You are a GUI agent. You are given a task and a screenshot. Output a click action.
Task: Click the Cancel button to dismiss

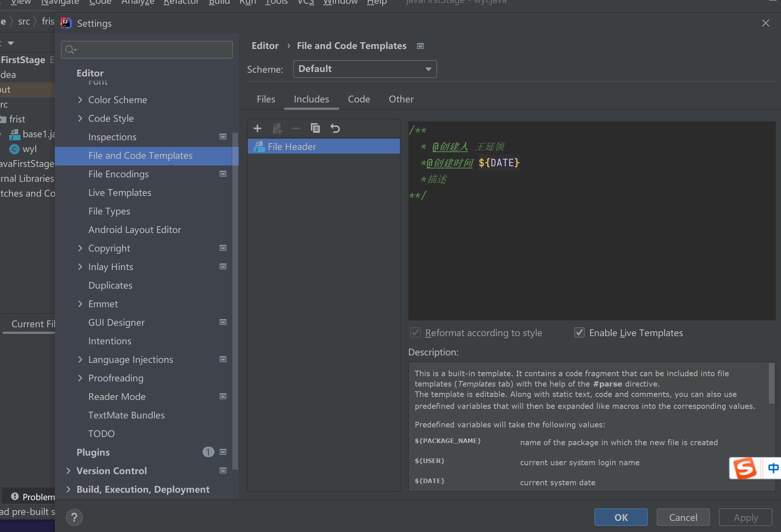click(683, 517)
